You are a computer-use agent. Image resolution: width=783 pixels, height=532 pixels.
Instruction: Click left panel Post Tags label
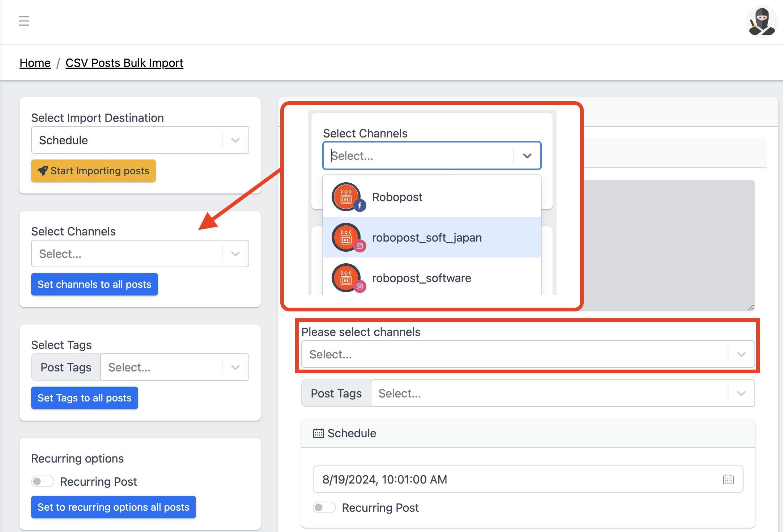pos(66,367)
